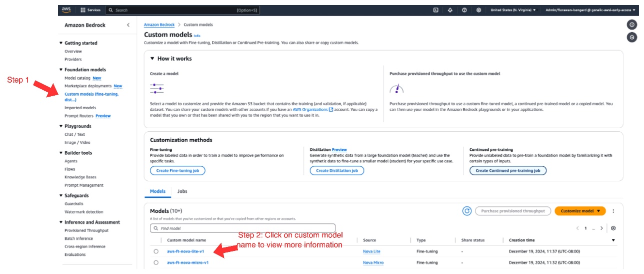Open Batch inference in sidebar
The width and height of the screenshot is (644, 274).
tap(78, 238)
